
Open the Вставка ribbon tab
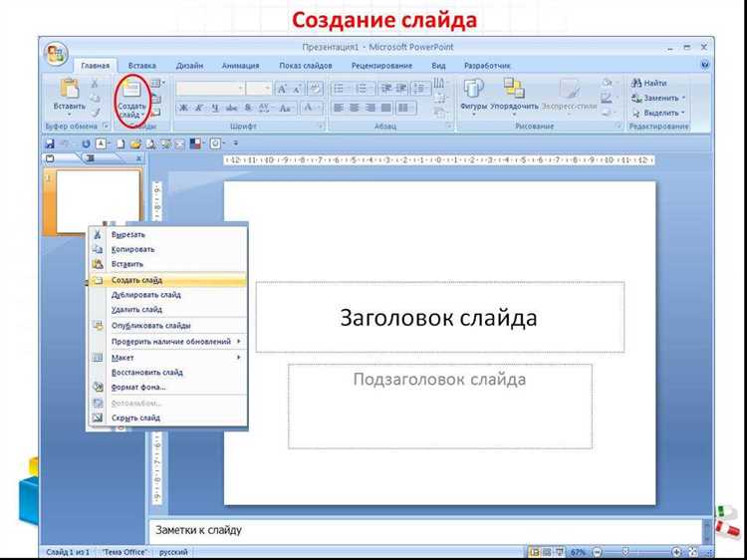(x=142, y=66)
